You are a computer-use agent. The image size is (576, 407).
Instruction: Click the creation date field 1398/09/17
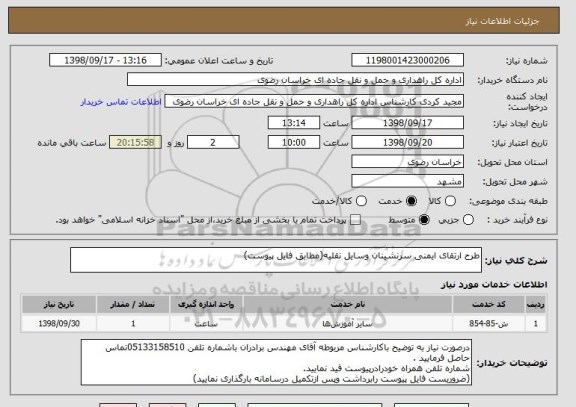[x=407, y=123]
